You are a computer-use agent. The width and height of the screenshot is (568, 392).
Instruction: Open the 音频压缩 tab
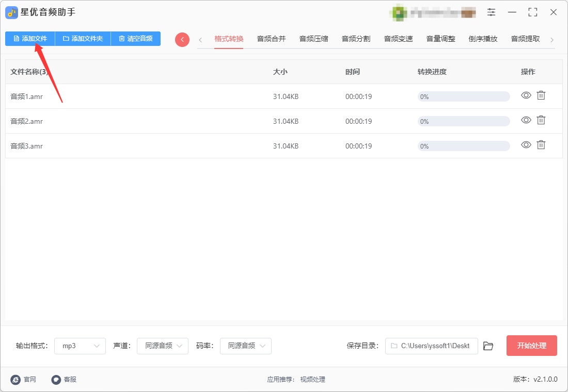click(x=314, y=39)
